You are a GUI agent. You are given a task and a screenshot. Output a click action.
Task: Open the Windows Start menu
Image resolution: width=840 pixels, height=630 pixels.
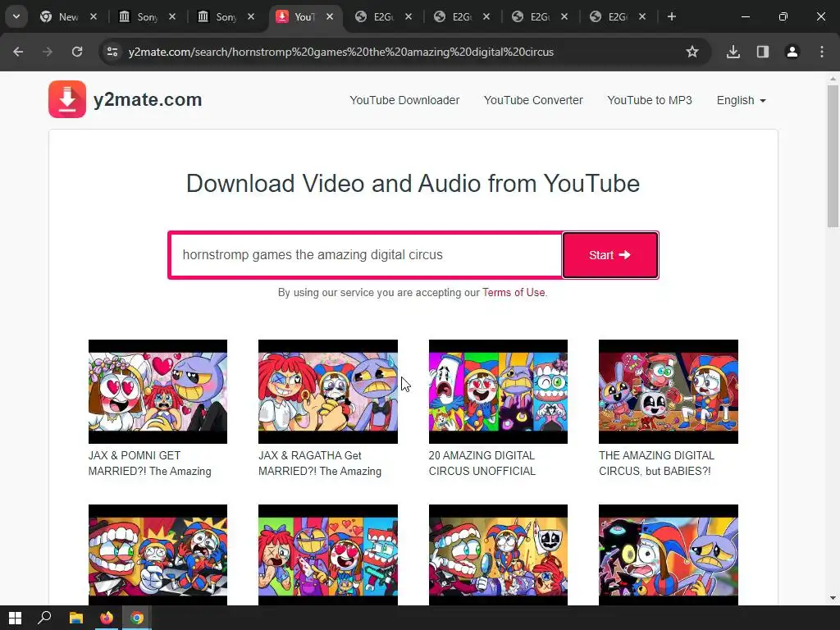tap(15, 618)
